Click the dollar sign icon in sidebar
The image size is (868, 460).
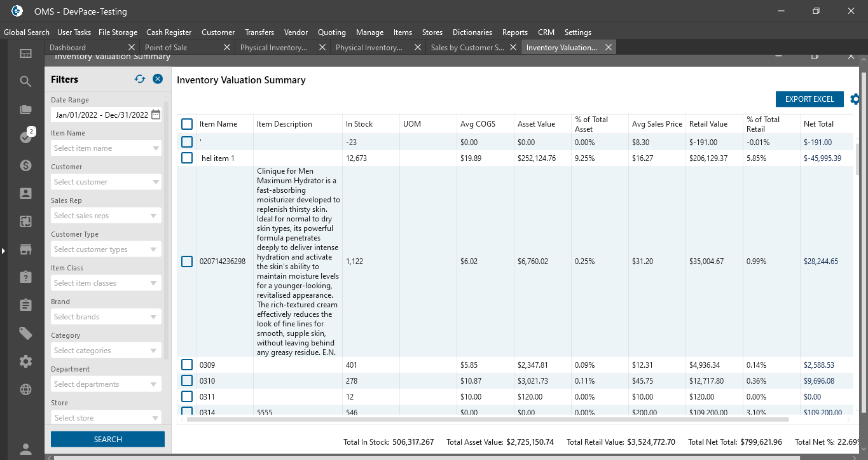click(x=25, y=165)
